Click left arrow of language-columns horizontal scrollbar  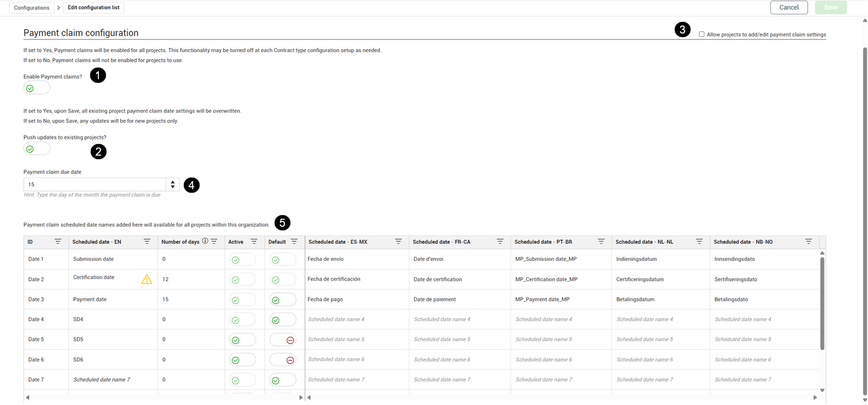click(309, 397)
